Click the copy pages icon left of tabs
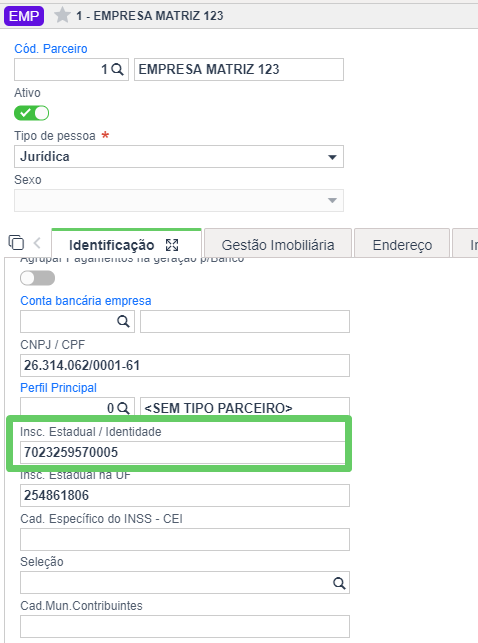The width and height of the screenshot is (478, 643). [16, 242]
